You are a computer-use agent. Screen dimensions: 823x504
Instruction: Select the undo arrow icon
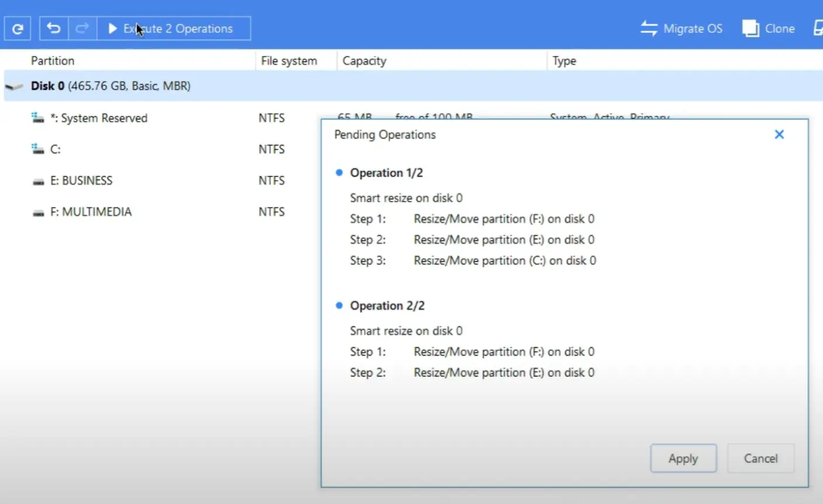(x=53, y=28)
